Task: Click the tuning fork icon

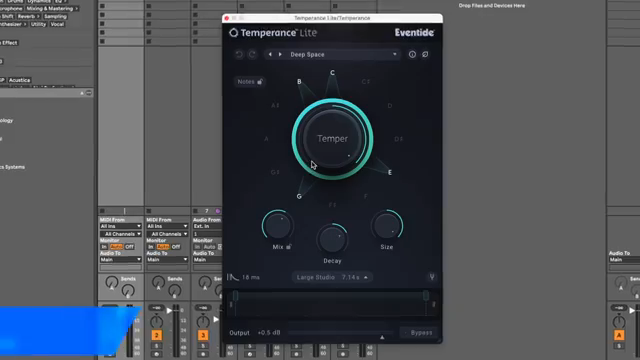Action: (x=432, y=277)
